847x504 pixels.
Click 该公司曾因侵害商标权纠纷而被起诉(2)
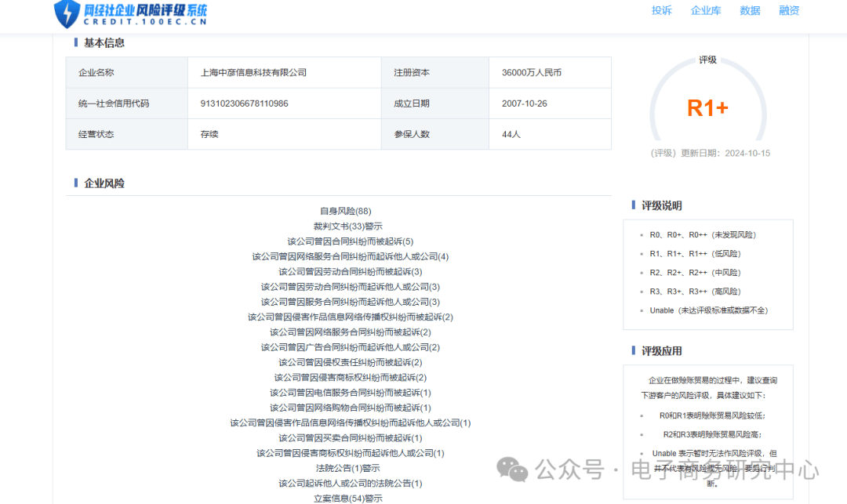pos(350,377)
